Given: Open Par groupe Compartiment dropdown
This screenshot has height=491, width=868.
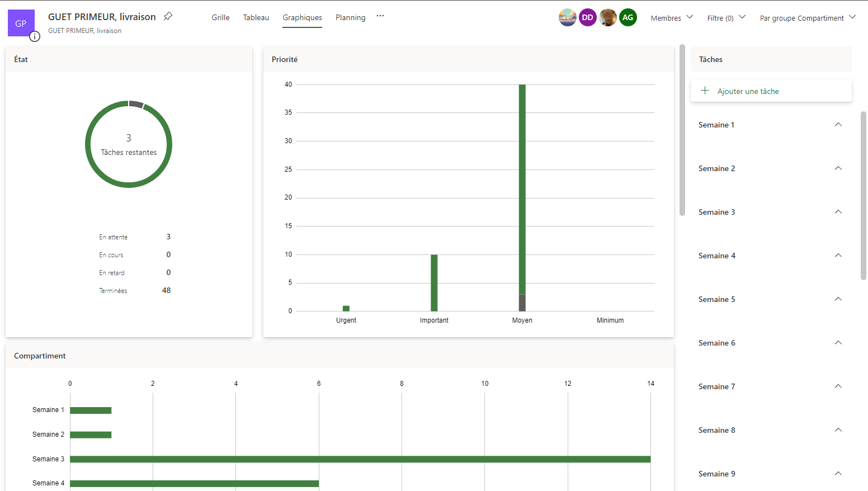Looking at the screenshot, I should [808, 18].
